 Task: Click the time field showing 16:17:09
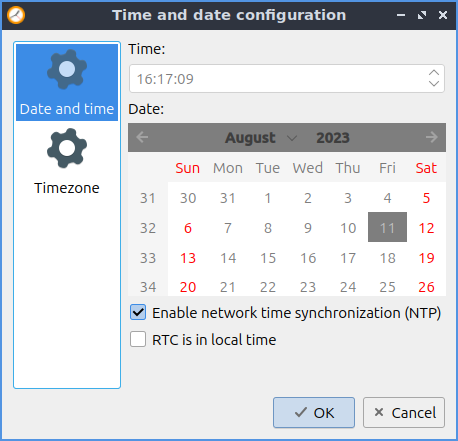click(x=287, y=79)
